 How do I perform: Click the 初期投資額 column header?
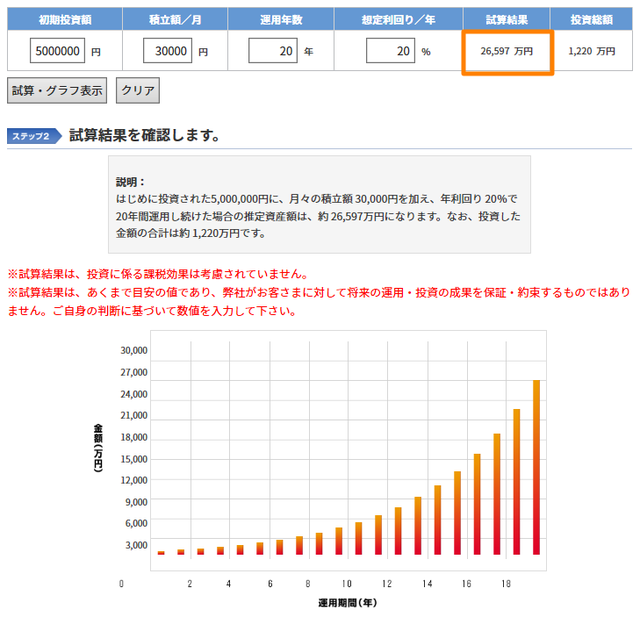[65, 19]
